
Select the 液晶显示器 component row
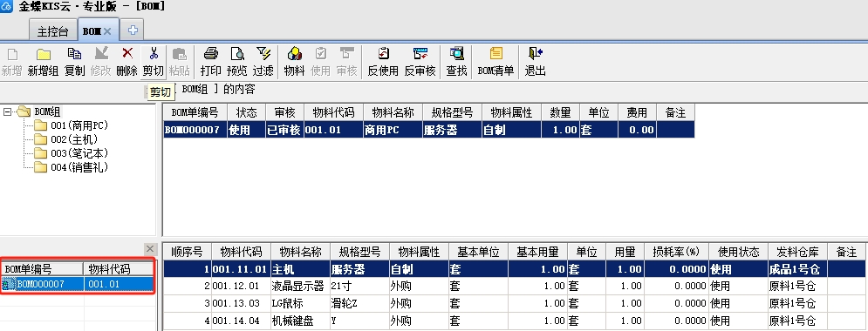tap(516, 287)
